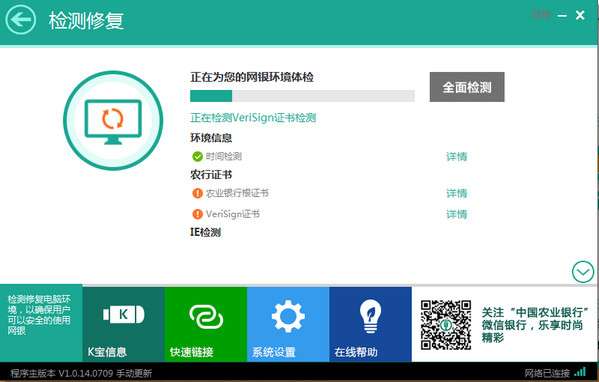Click the green check beside 时间检测
The height and width of the screenshot is (382, 599).
click(197, 156)
